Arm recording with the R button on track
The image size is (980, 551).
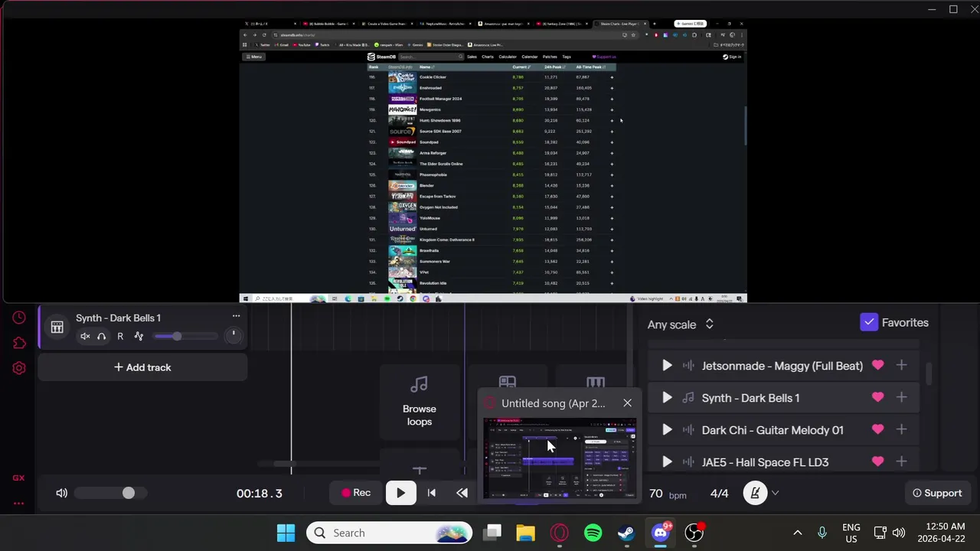[120, 337]
